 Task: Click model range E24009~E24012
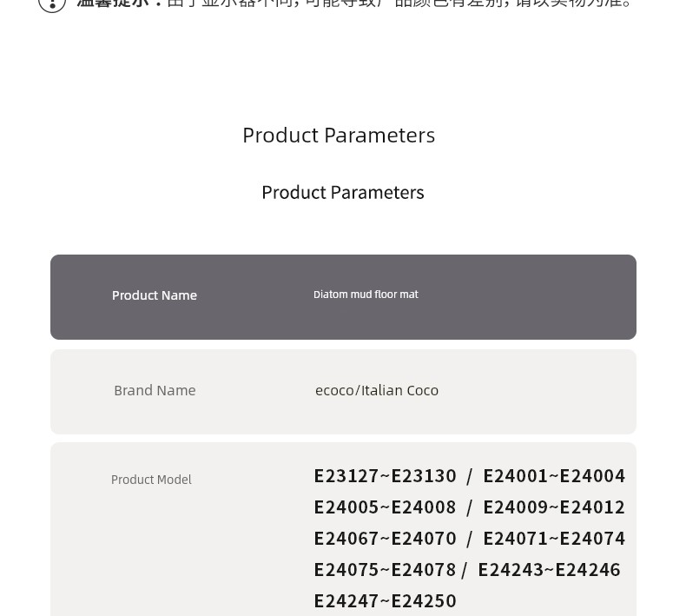tap(554, 507)
